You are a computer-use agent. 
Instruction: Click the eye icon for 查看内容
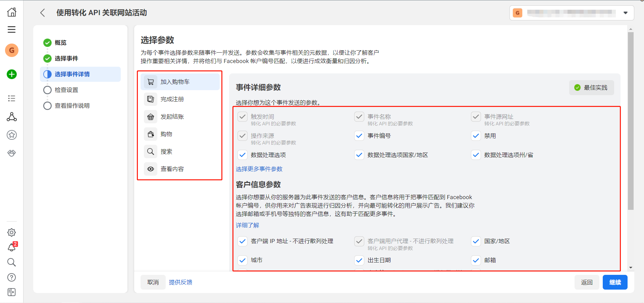[x=151, y=169]
